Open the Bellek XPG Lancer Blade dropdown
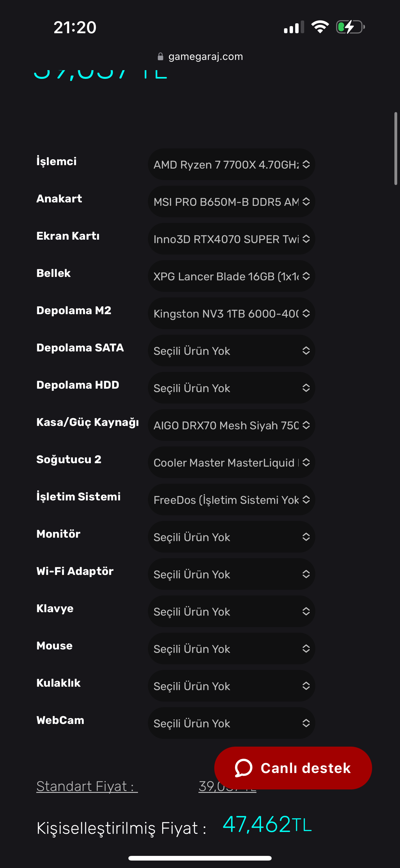Image resolution: width=400 pixels, height=868 pixels. point(231,276)
